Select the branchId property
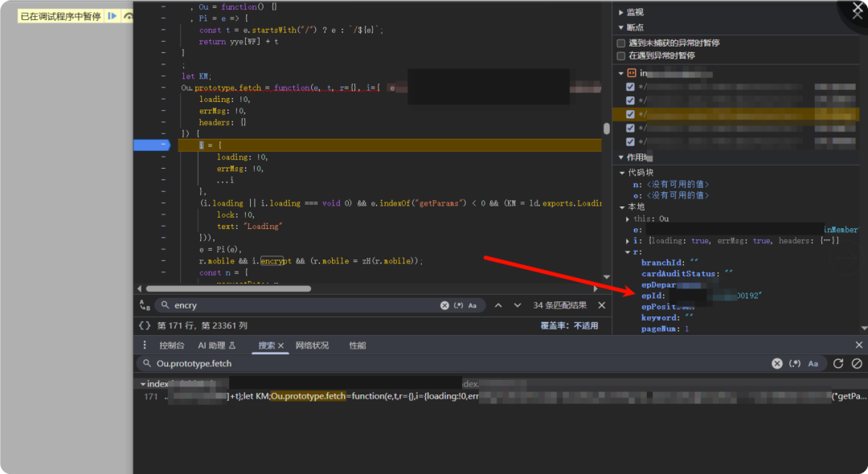The image size is (868, 474). coord(669,263)
